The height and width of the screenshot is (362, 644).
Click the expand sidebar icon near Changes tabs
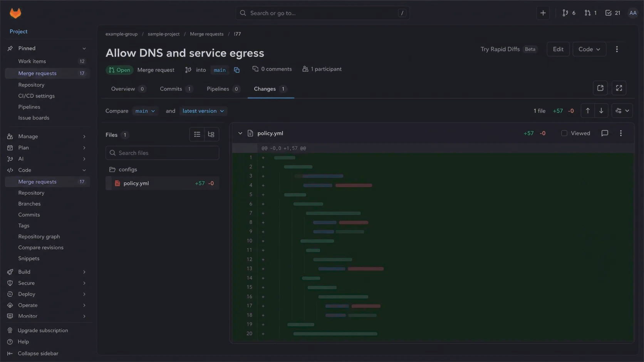coord(600,88)
